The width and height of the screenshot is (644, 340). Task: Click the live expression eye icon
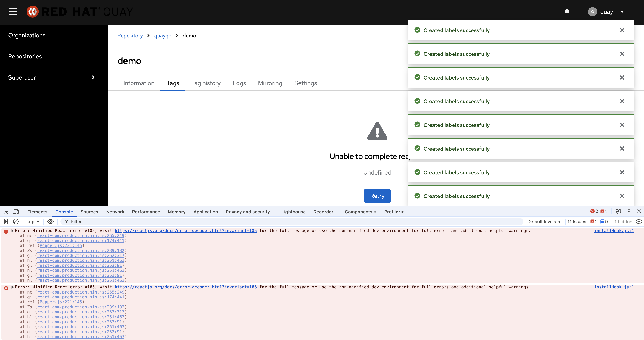click(50, 221)
